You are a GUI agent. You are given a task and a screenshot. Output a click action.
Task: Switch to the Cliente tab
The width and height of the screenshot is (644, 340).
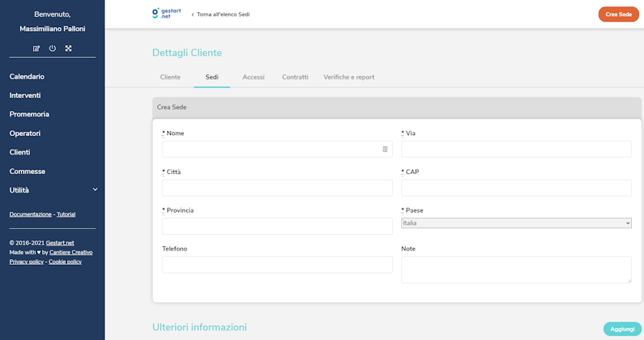coord(170,77)
